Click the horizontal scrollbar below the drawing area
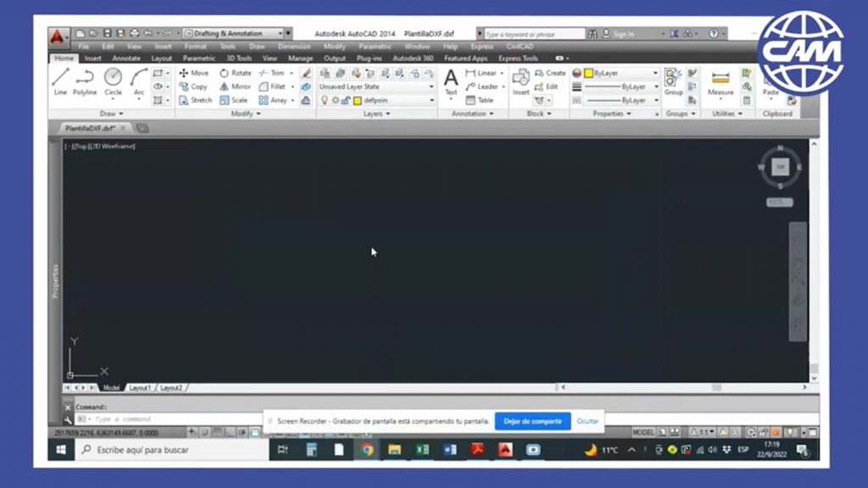Screen dimensions: 868x488 (x=684, y=388)
